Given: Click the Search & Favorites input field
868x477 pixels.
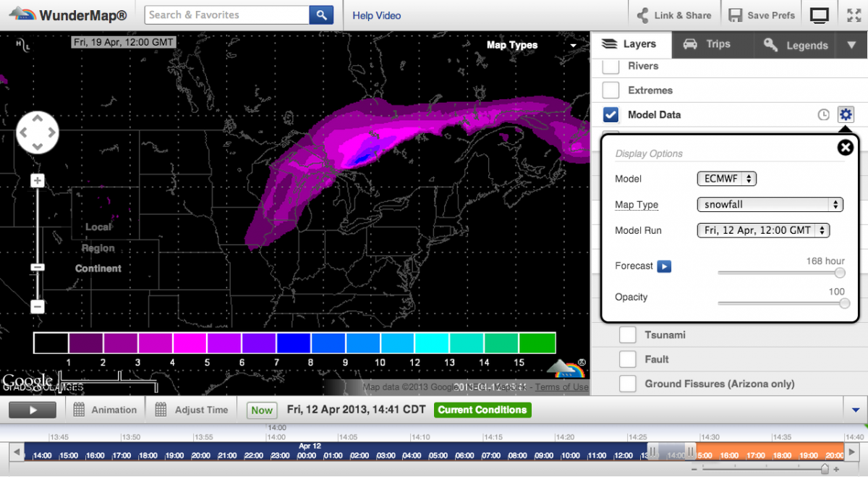Looking at the screenshot, I should tap(226, 14).
